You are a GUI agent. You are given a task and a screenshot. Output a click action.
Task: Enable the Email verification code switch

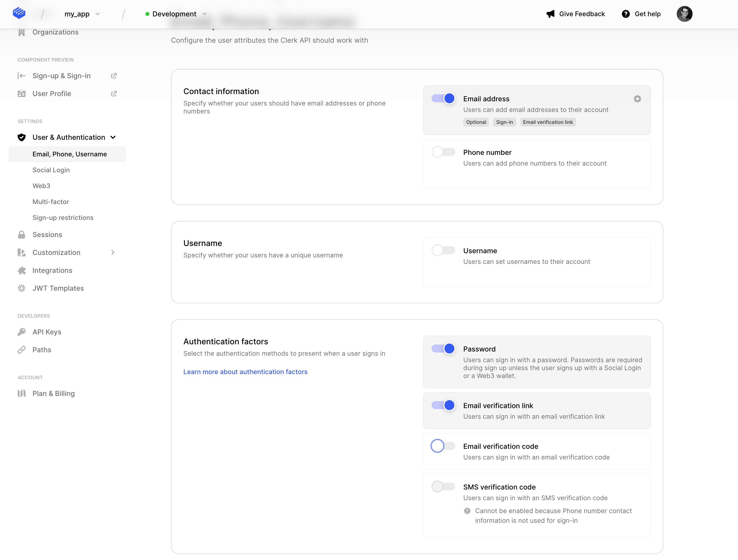tap(443, 446)
